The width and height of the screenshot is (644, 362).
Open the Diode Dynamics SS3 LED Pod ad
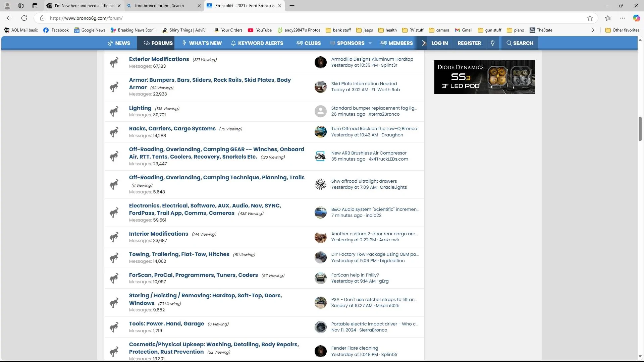point(484,77)
